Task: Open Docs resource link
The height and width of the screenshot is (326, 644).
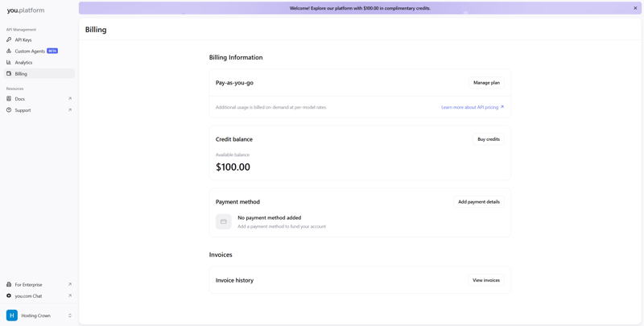Action: tap(39, 98)
